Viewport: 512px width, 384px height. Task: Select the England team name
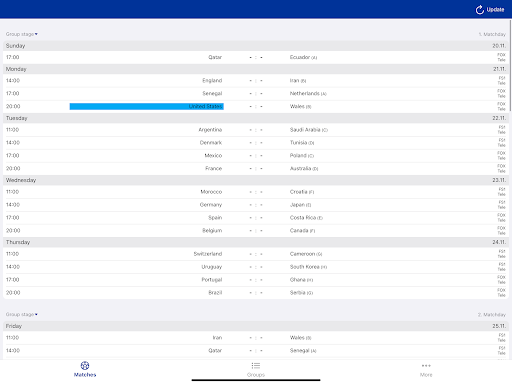click(212, 80)
